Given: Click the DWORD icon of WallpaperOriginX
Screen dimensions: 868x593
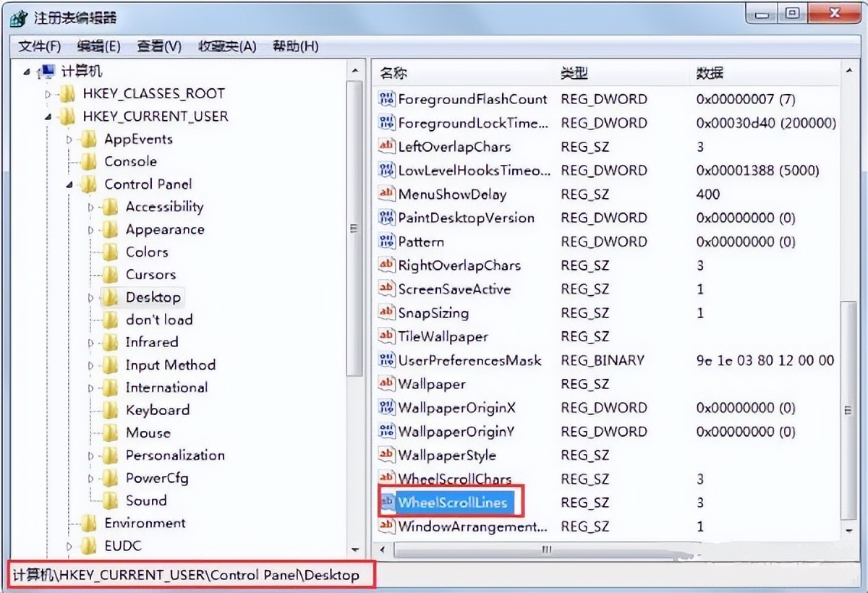Looking at the screenshot, I should coord(387,408).
